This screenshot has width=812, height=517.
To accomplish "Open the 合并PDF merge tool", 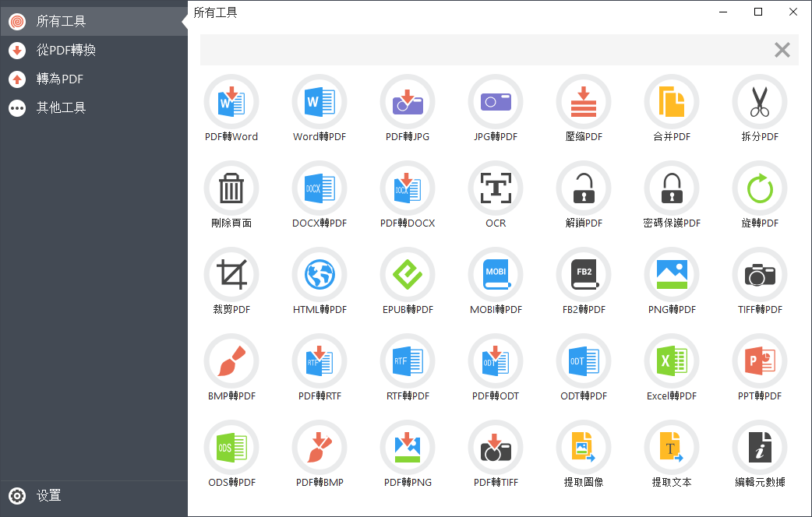I will 672,102.
